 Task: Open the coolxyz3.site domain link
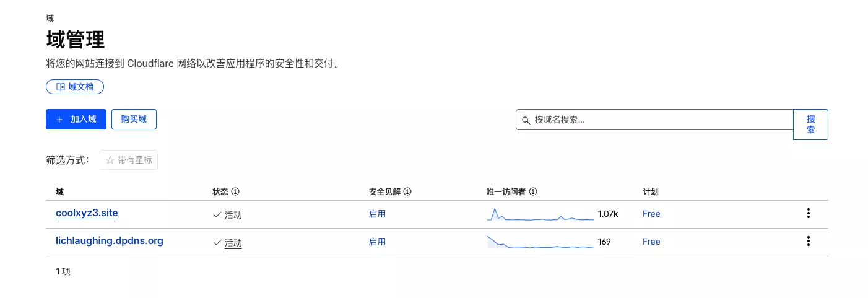(87, 213)
